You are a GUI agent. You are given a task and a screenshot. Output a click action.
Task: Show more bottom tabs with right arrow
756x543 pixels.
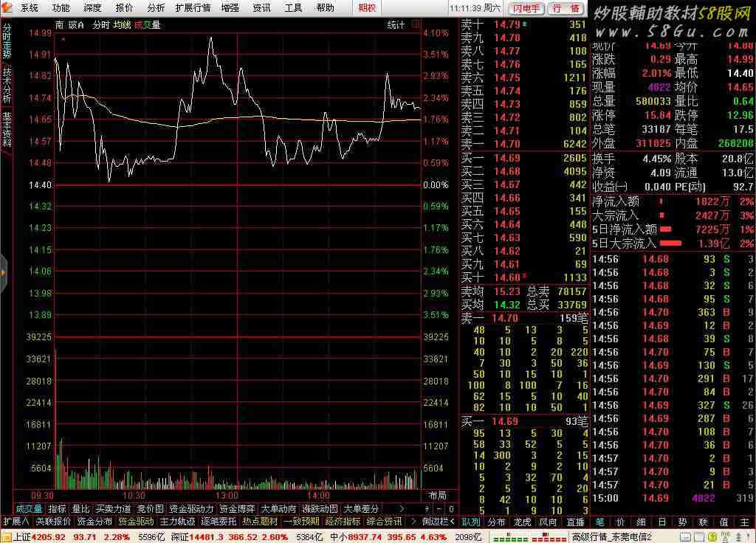[x=413, y=522]
